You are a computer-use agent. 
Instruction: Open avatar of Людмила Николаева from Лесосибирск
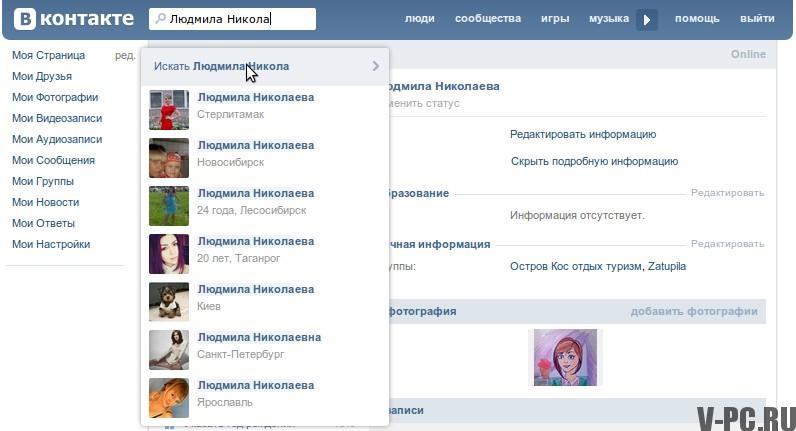coord(169,206)
